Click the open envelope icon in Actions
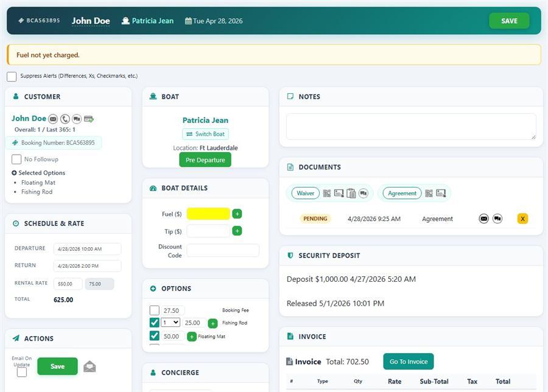The image size is (548, 392). (90, 366)
